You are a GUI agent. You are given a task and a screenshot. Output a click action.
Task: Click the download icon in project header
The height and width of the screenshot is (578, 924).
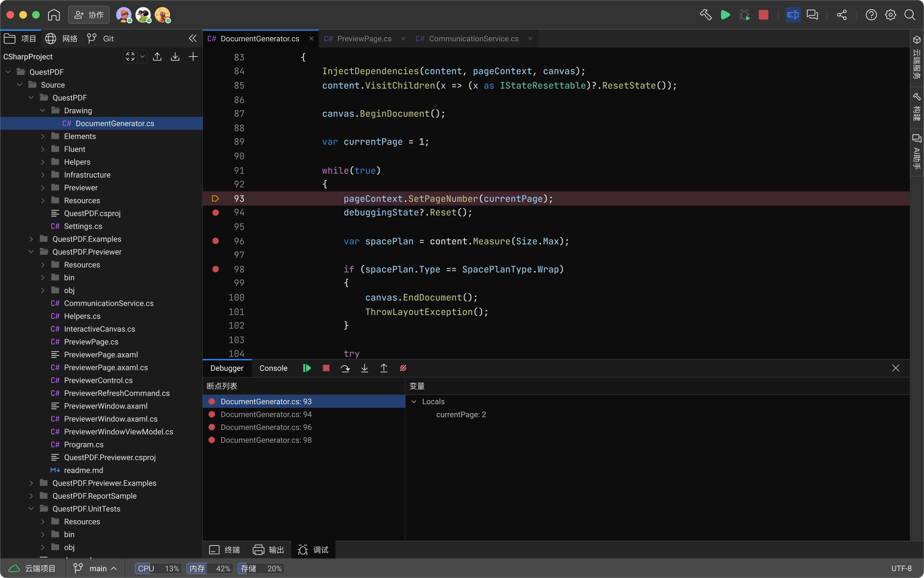pos(175,57)
